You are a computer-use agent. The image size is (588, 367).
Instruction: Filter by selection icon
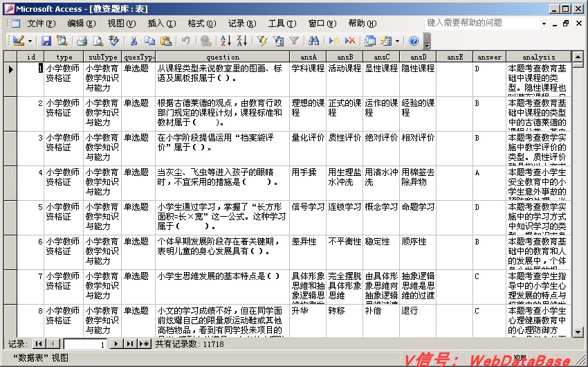(261, 41)
